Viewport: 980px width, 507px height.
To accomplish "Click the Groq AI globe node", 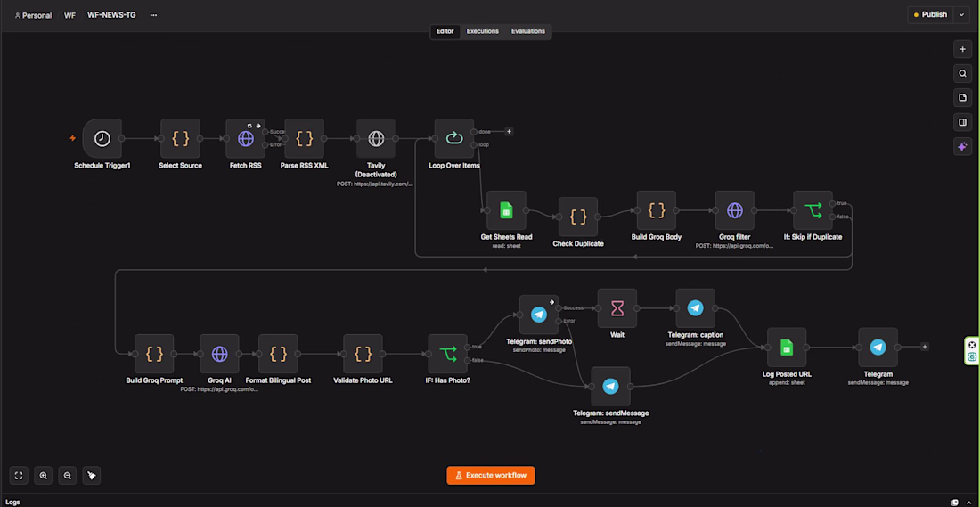I will (219, 354).
